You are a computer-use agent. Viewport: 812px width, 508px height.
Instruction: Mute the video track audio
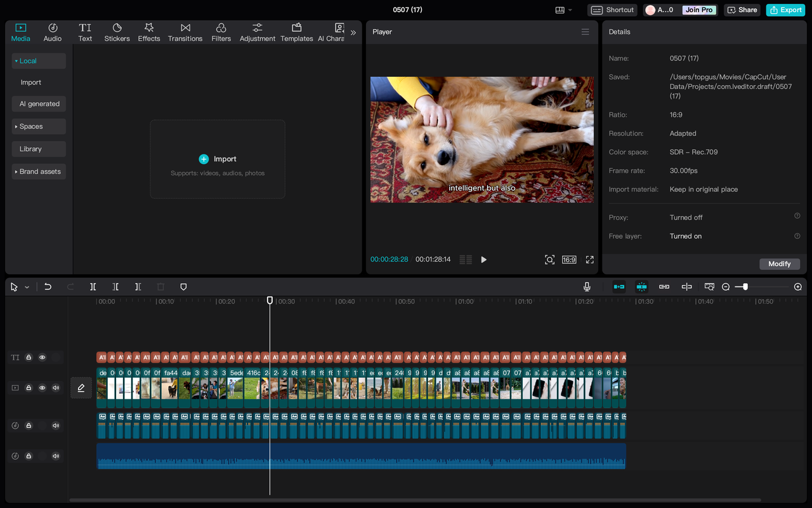pos(55,387)
